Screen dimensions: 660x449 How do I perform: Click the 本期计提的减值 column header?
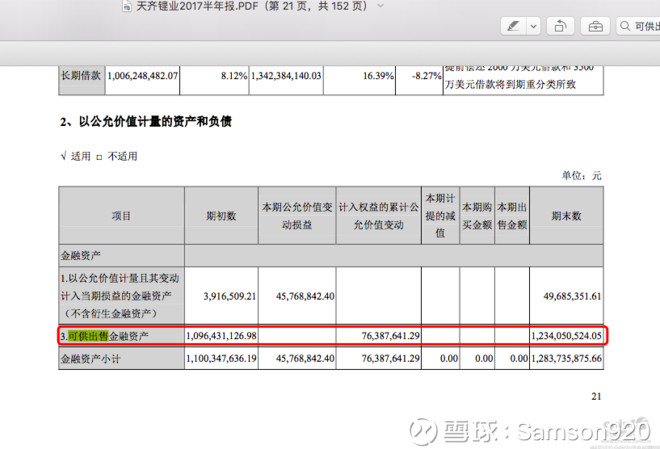tap(440, 215)
